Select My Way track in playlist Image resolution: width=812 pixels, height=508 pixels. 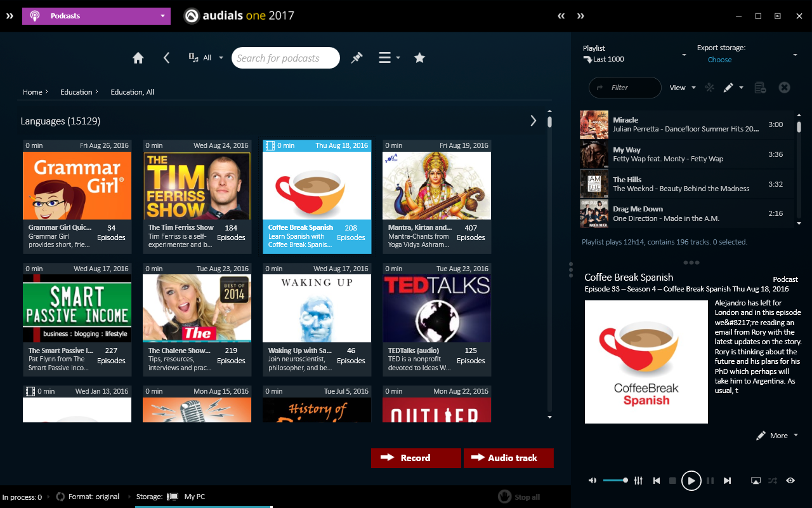tap(686, 154)
